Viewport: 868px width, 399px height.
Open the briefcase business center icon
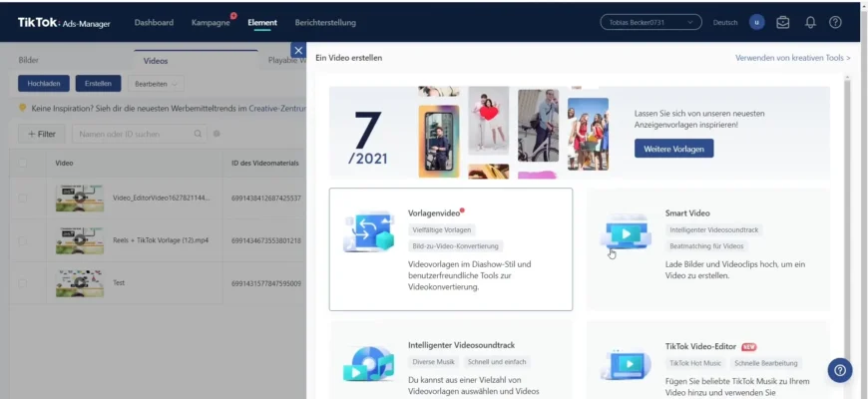coord(783,23)
